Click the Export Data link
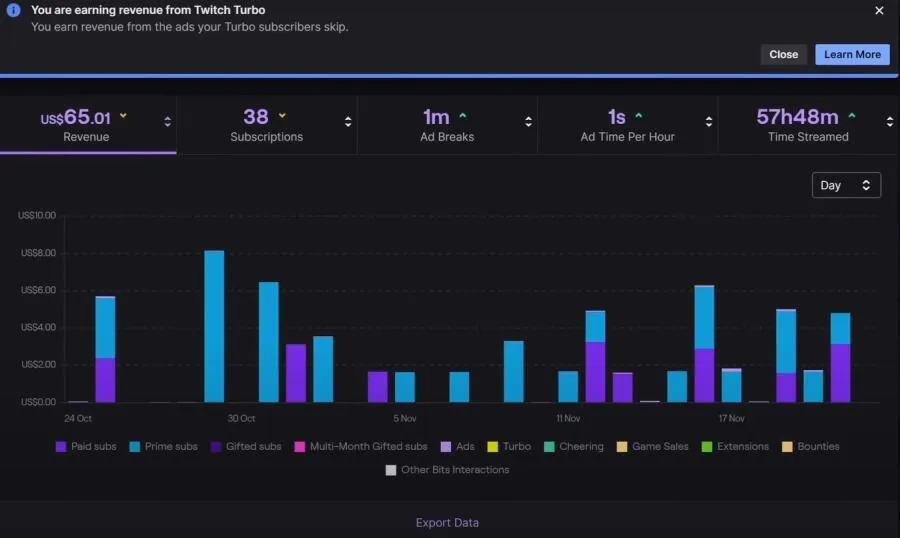Viewport: 900px width, 538px height. click(x=447, y=523)
